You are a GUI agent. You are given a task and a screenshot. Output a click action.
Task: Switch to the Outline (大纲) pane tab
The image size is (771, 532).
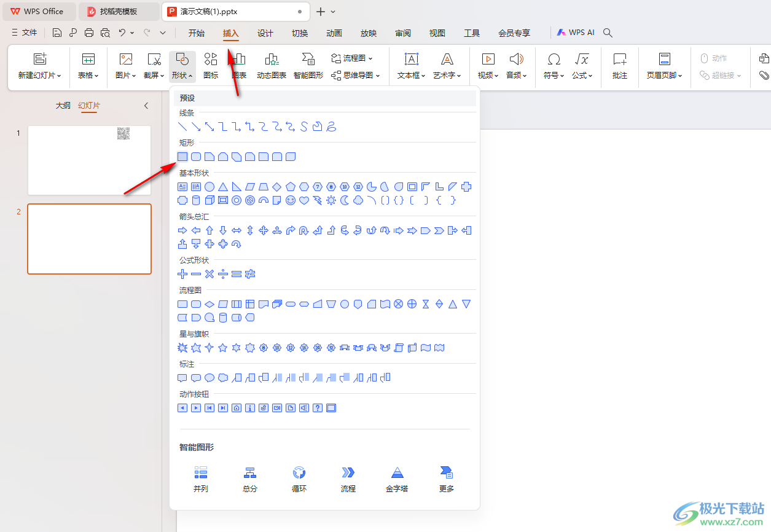point(63,106)
